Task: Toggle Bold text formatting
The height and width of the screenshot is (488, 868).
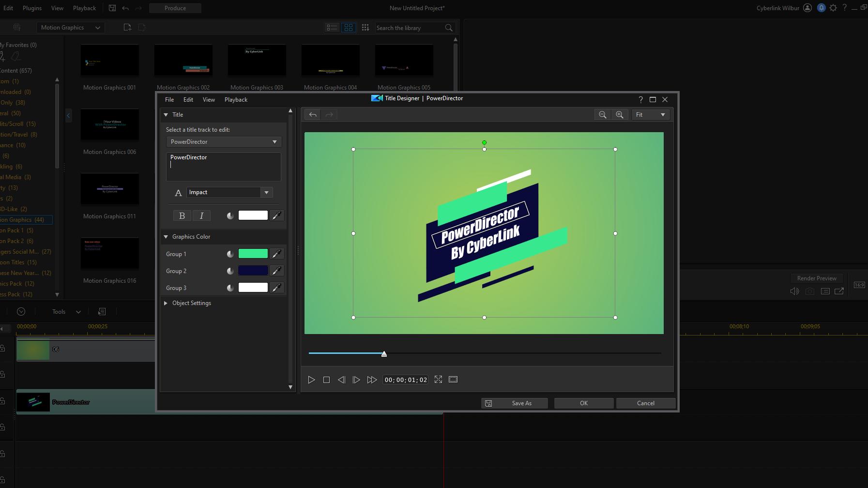Action: 182,216
